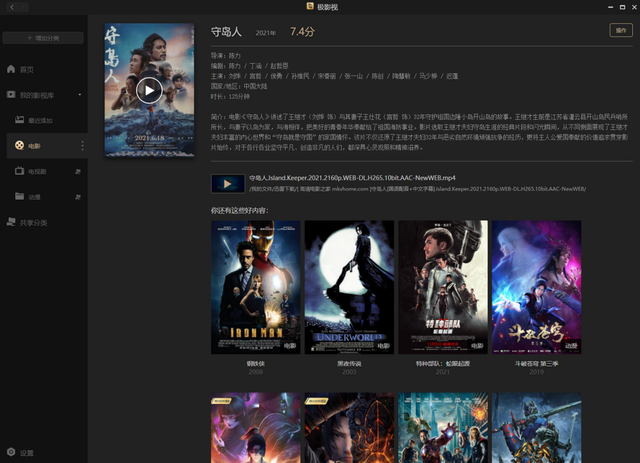The image size is (640, 463).
Task: Open the 最近添加 recently added list
Action: 40,120
